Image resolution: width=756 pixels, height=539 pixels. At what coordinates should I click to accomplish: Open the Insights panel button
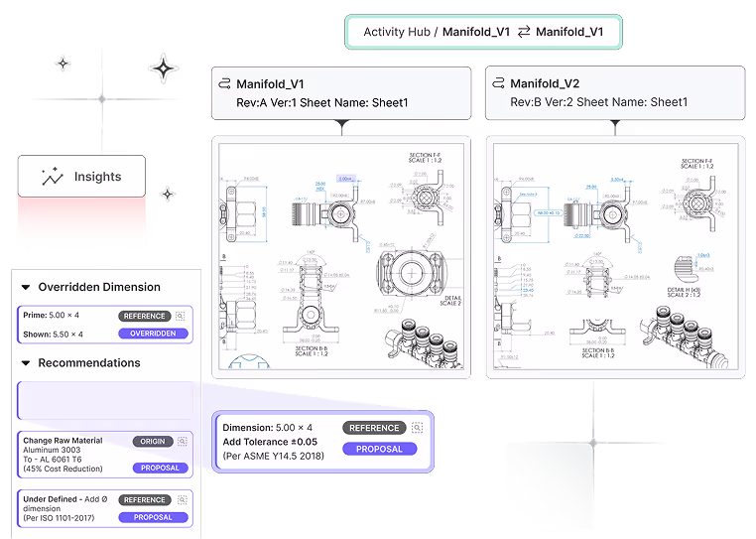coord(81,176)
